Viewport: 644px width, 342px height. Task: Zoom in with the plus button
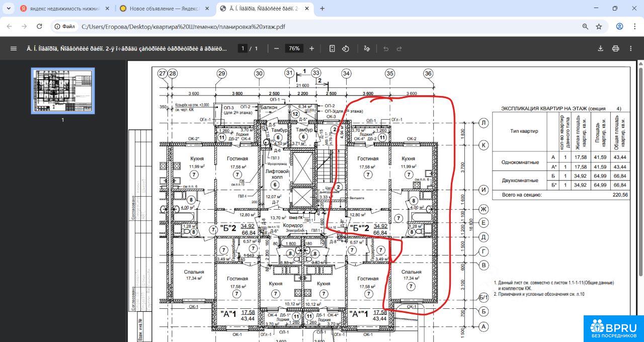(312, 48)
